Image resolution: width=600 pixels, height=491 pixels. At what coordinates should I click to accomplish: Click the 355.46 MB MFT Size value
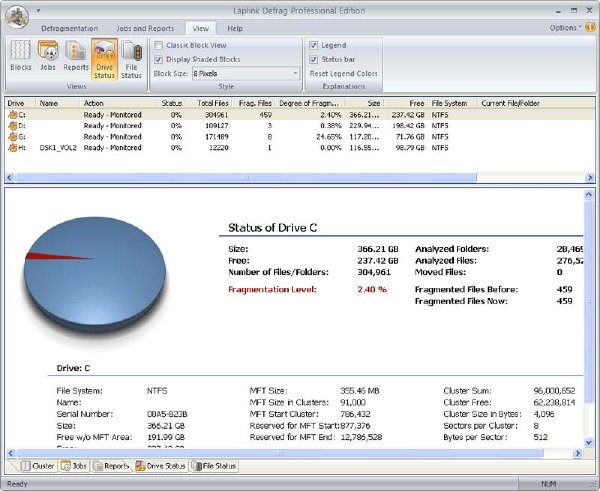[x=360, y=391]
